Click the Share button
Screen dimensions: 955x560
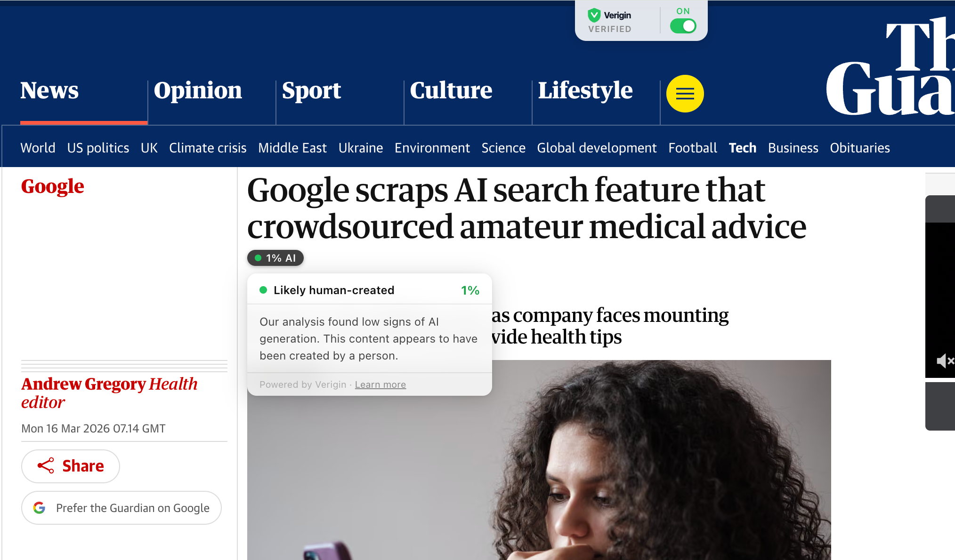(x=70, y=466)
